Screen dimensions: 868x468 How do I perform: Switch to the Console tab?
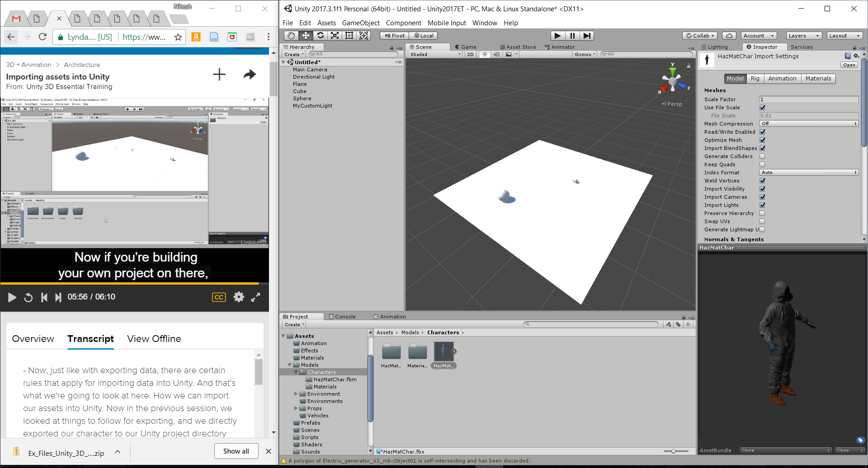pos(342,317)
